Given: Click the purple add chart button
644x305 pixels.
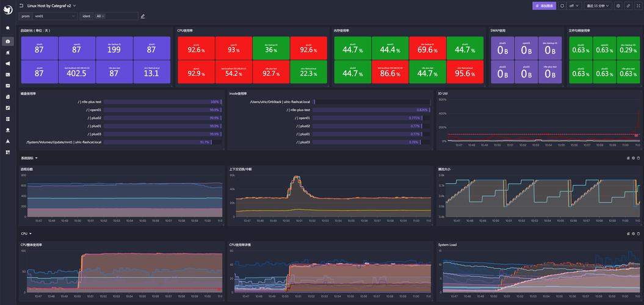Looking at the screenshot, I should 545,5.
